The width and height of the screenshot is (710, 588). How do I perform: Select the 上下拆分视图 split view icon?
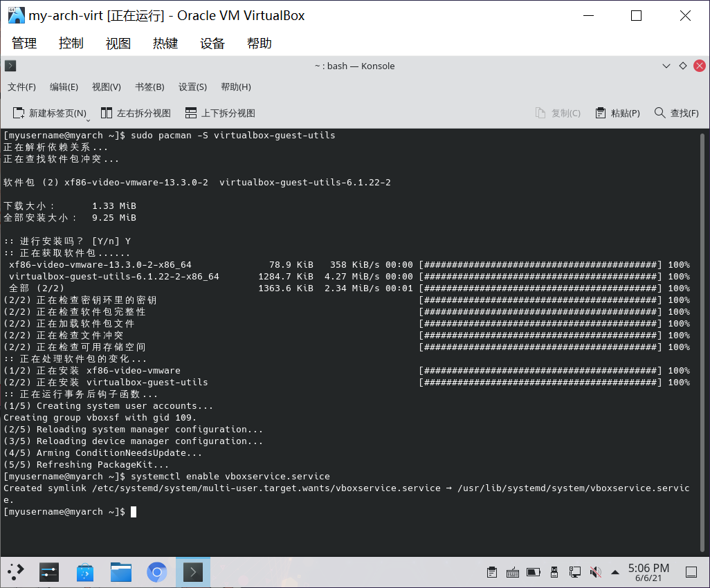point(192,113)
